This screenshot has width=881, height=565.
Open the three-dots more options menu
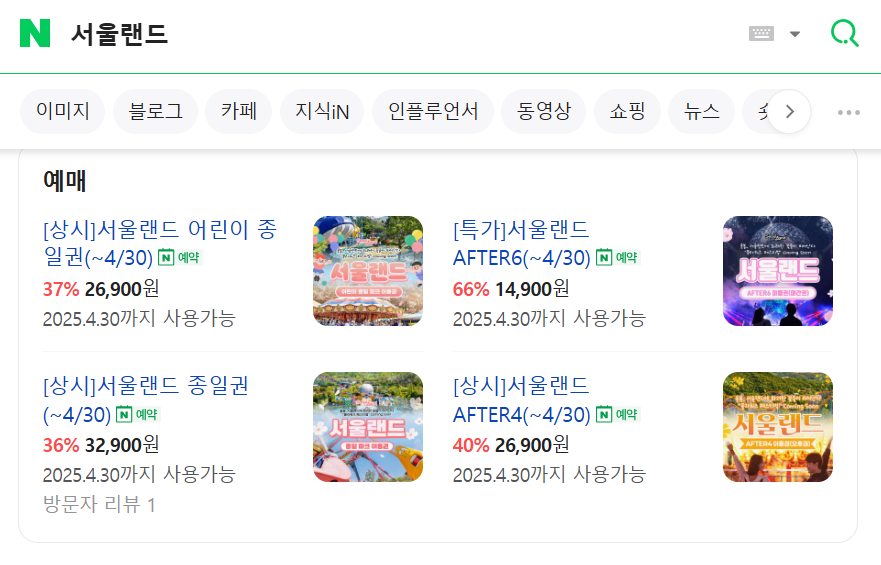pos(848,112)
